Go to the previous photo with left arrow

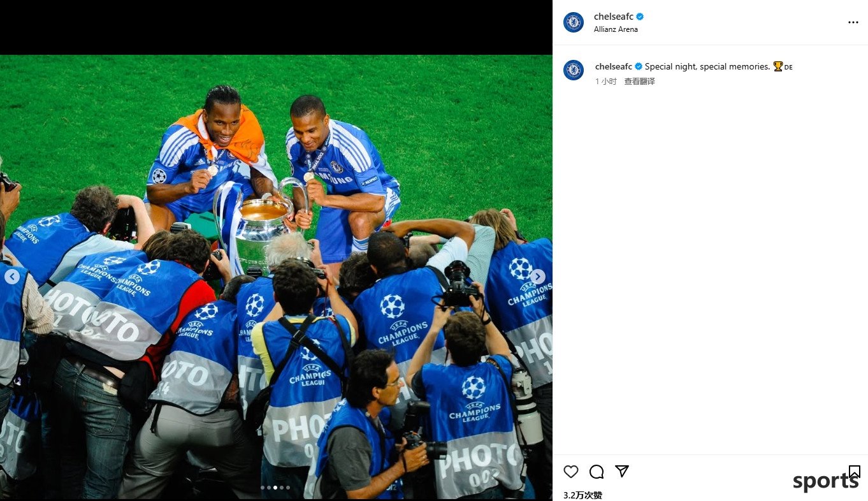12,277
